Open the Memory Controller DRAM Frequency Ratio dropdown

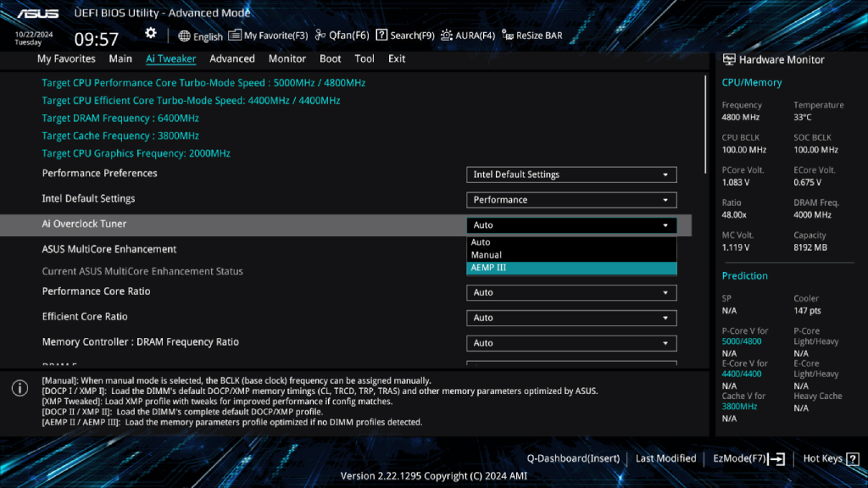coord(571,343)
